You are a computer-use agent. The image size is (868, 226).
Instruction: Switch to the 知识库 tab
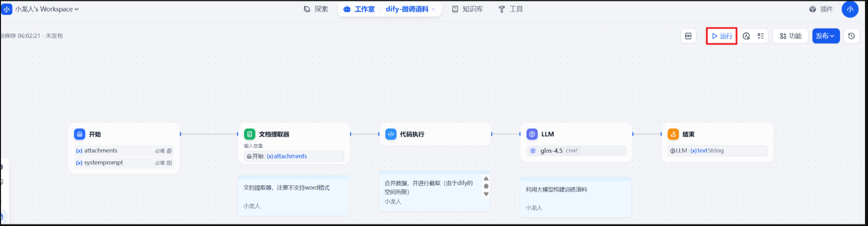(467, 9)
